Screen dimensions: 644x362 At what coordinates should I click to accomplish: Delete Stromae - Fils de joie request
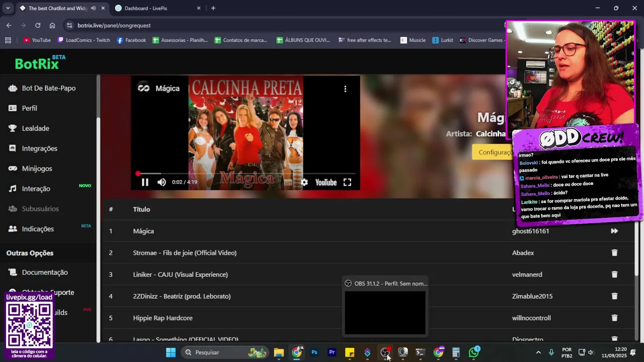click(x=614, y=252)
